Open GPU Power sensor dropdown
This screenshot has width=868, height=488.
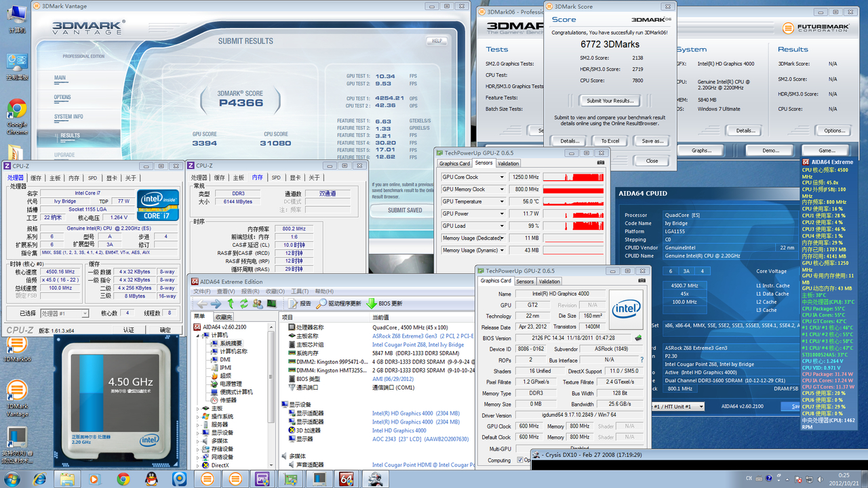[x=502, y=214]
